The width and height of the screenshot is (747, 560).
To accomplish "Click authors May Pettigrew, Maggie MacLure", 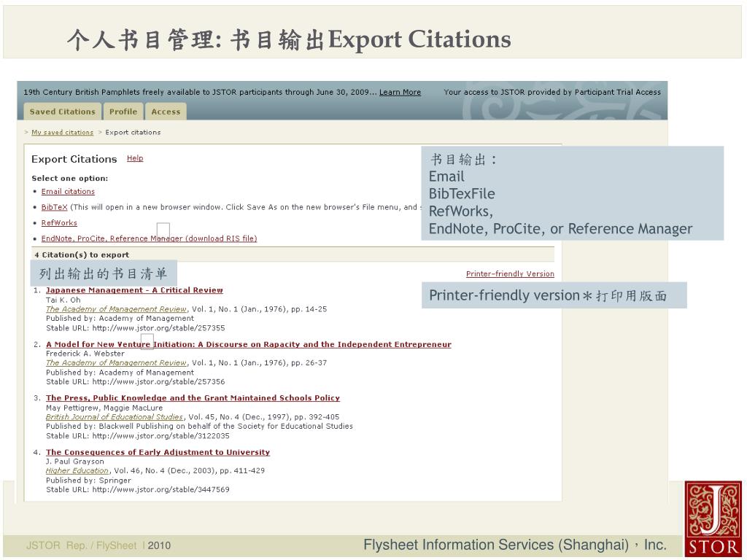I will point(104,408).
